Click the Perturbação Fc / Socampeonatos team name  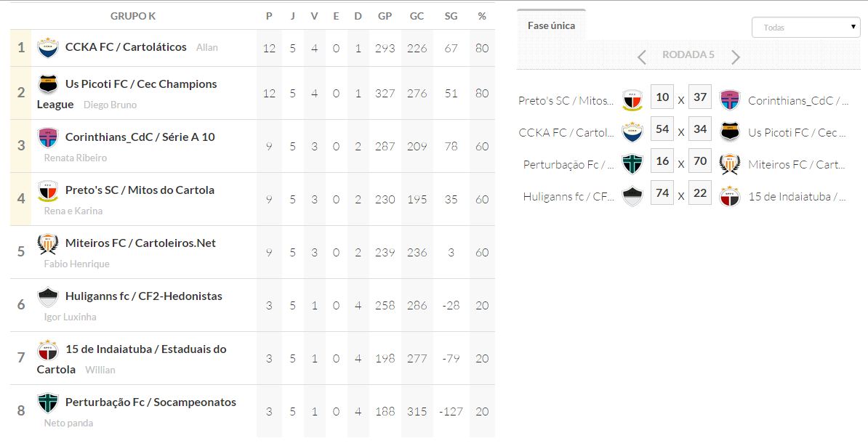(150, 402)
